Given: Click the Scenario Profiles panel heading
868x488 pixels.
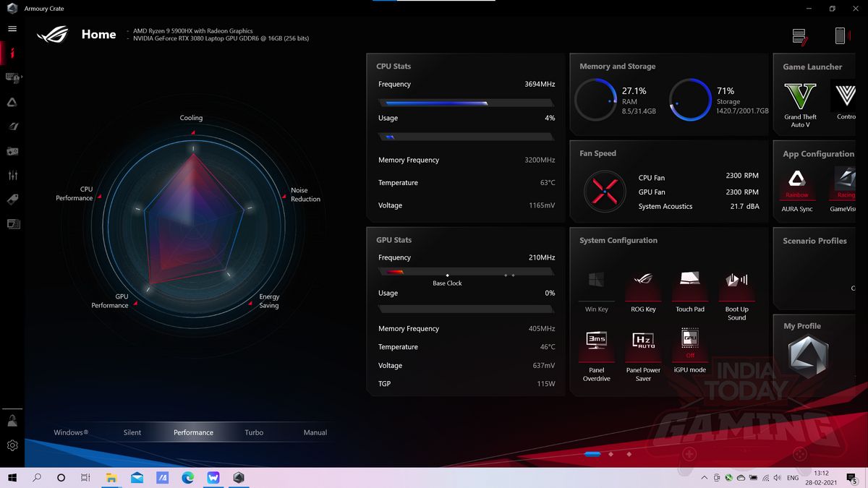Looking at the screenshot, I should pyautogui.click(x=814, y=241).
